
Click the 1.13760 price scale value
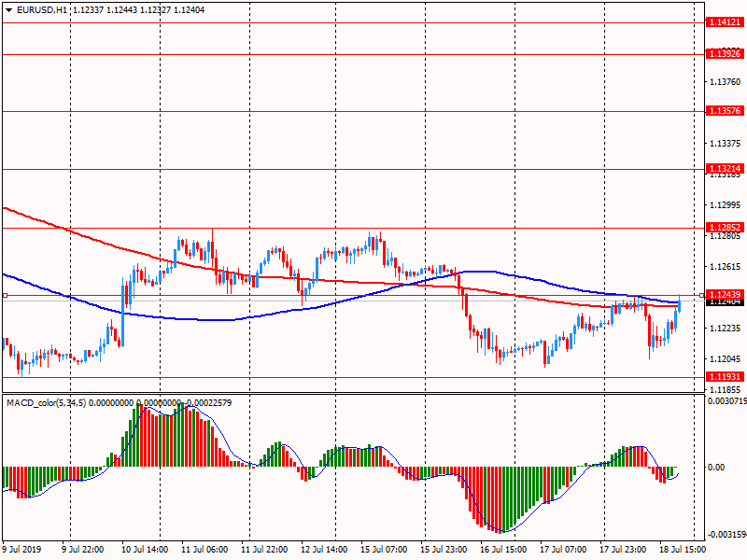726,82
